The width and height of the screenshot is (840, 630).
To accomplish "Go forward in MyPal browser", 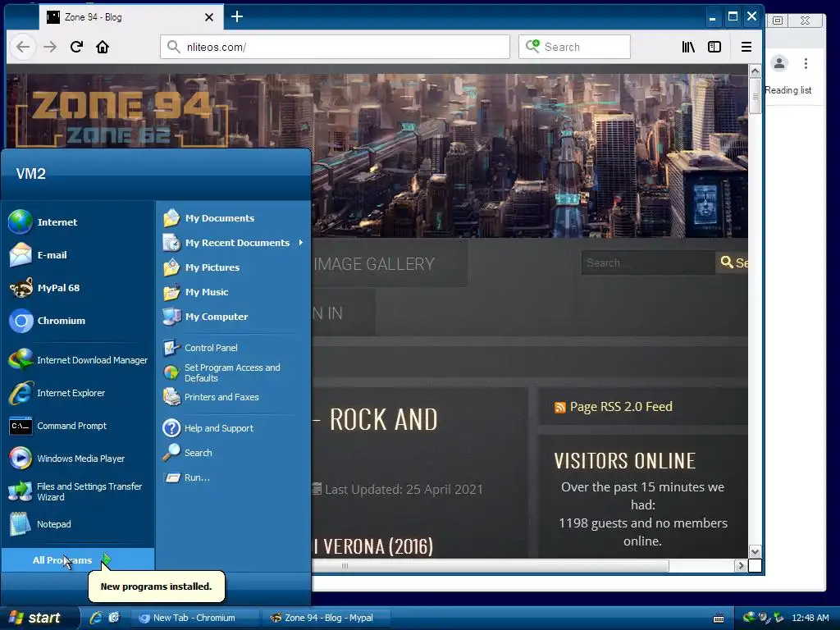I will pyautogui.click(x=50, y=47).
